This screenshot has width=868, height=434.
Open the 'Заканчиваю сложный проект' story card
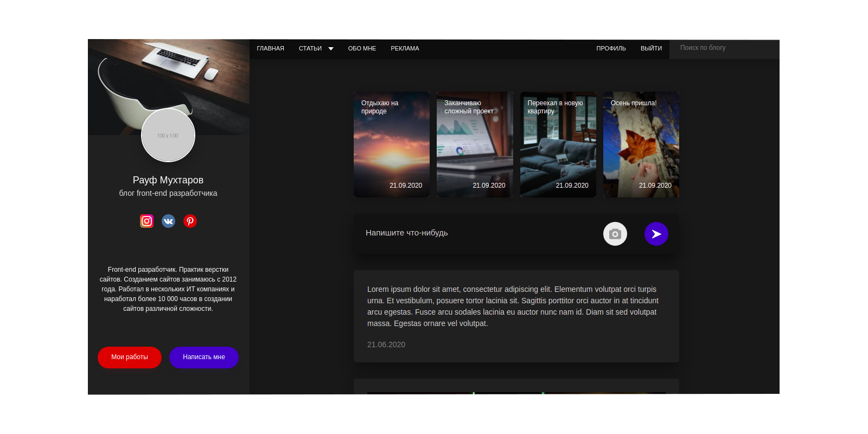point(475,144)
